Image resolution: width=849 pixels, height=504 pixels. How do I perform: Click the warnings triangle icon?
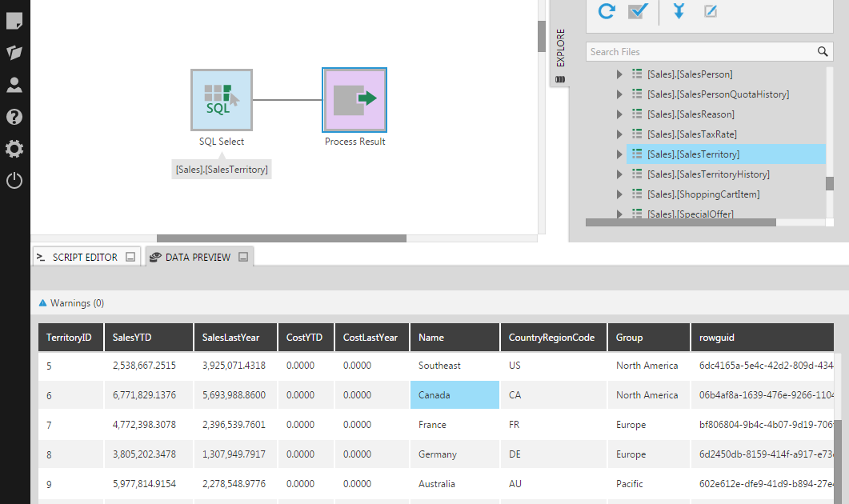click(42, 303)
